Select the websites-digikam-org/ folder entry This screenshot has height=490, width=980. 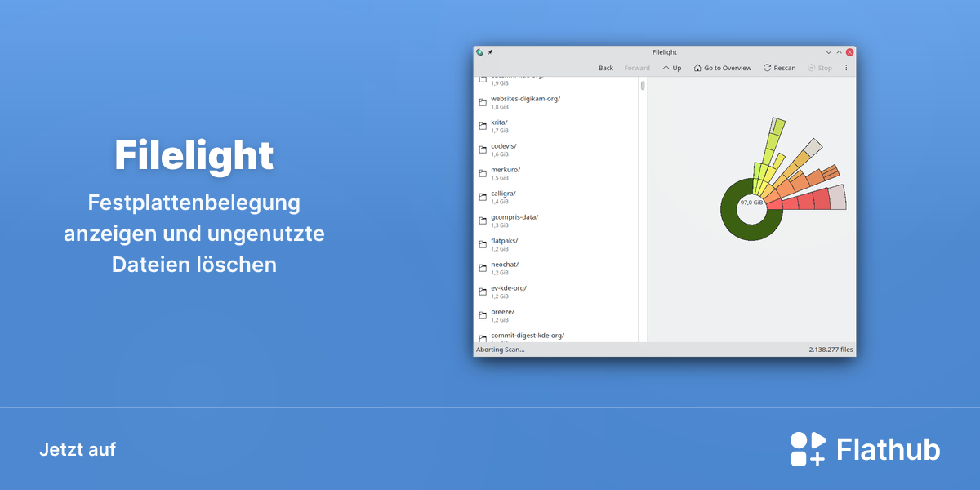[556, 102]
